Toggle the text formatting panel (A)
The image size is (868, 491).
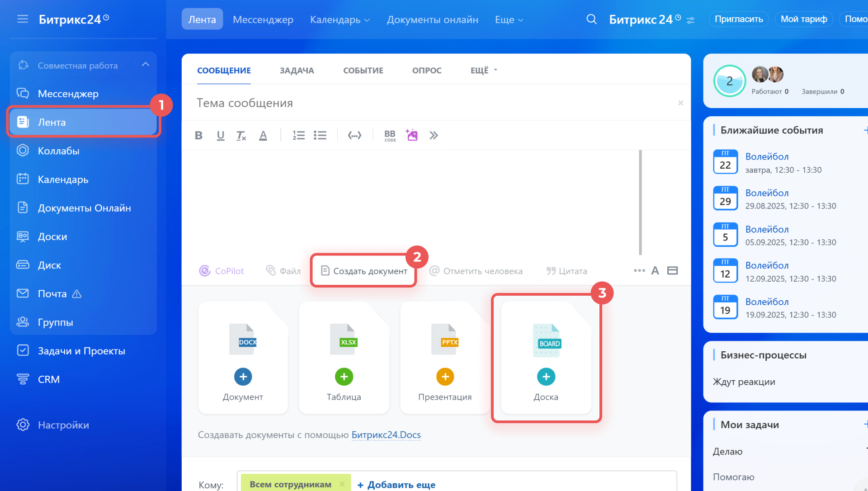tap(655, 271)
